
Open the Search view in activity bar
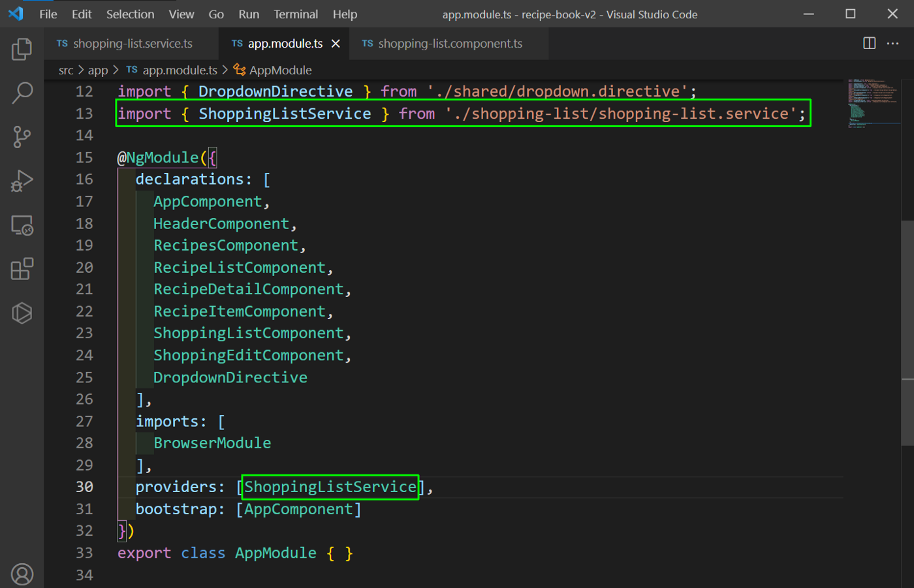22,93
